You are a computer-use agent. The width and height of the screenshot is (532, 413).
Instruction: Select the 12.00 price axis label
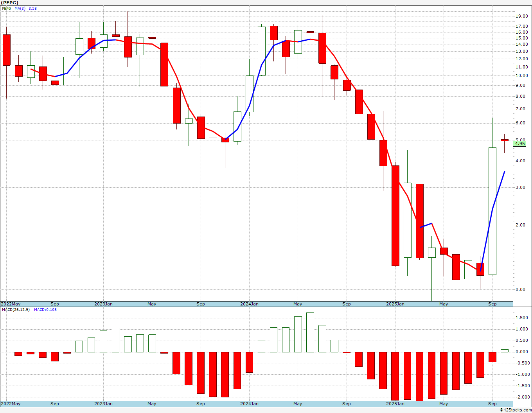click(x=522, y=59)
